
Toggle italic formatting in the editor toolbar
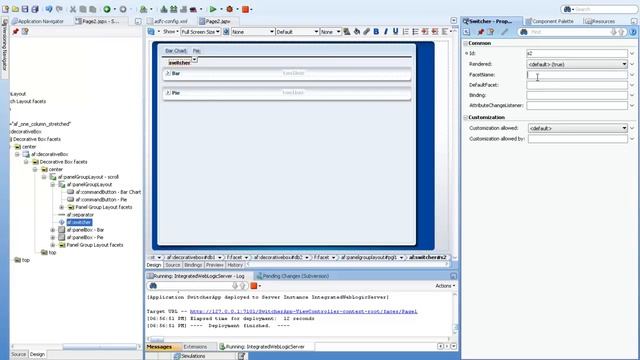tap(386, 31)
